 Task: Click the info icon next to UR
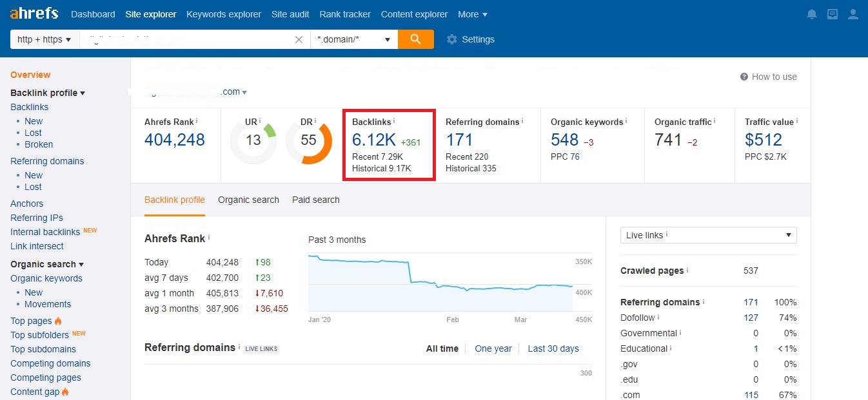(261, 120)
